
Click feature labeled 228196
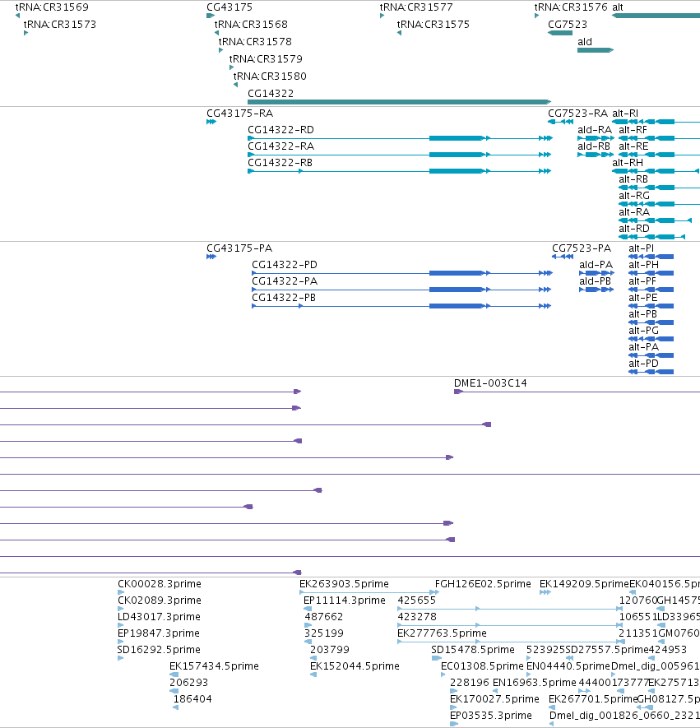(470, 683)
